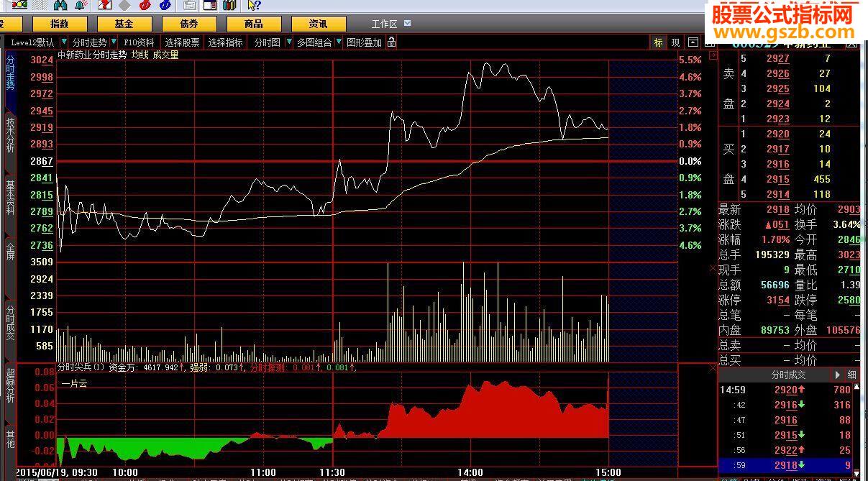The width and height of the screenshot is (868, 481).
Task: Open the 工作区 workspace dropdown
Action: point(407,23)
